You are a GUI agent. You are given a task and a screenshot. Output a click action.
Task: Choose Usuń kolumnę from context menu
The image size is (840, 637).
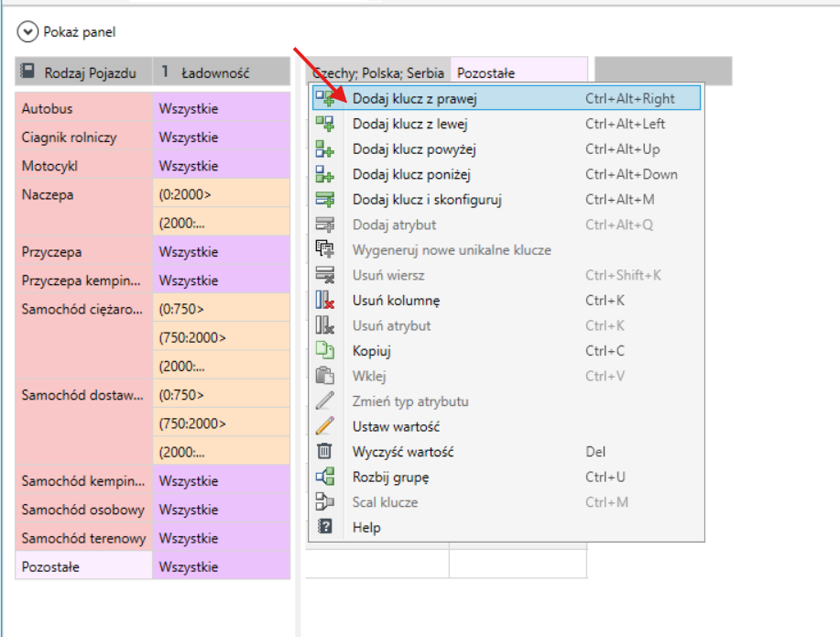(x=507, y=300)
